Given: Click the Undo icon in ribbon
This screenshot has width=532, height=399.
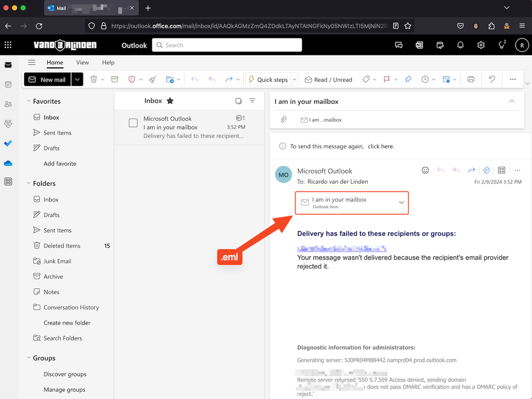Looking at the screenshot, I should point(492,79).
